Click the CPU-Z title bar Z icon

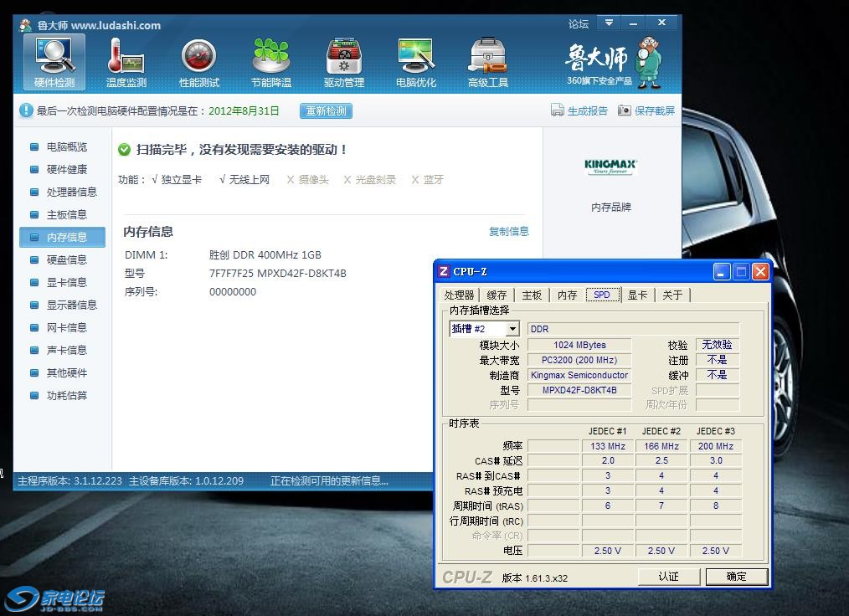pyautogui.click(x=444, y=271)
